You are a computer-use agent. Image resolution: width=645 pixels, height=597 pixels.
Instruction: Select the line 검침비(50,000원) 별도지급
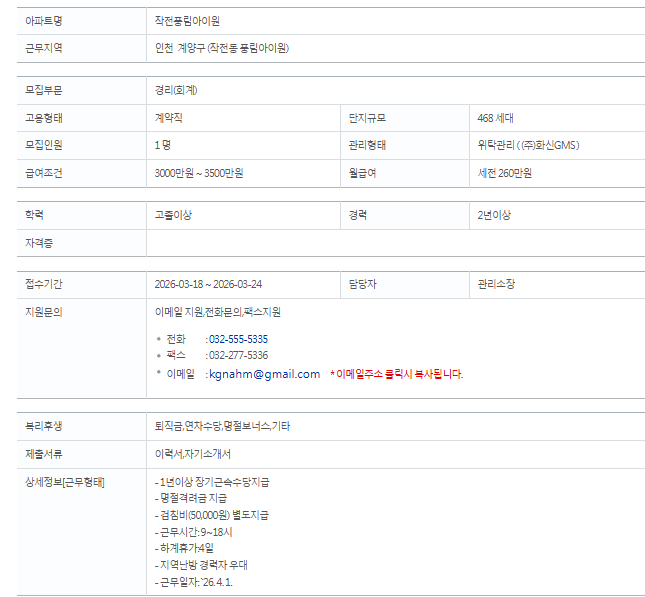(212, 515)
